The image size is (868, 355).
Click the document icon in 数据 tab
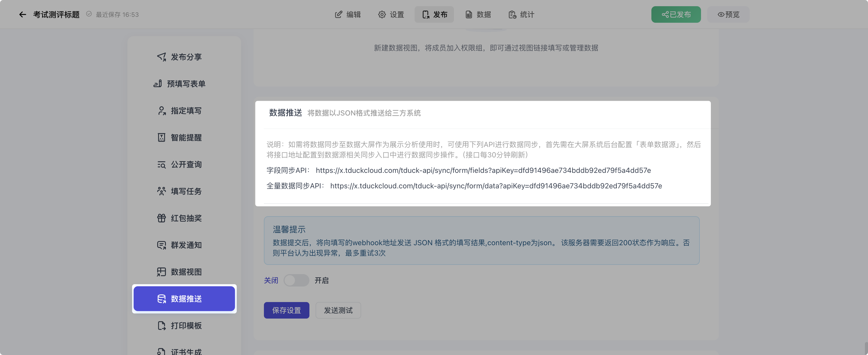pos(469,14)
